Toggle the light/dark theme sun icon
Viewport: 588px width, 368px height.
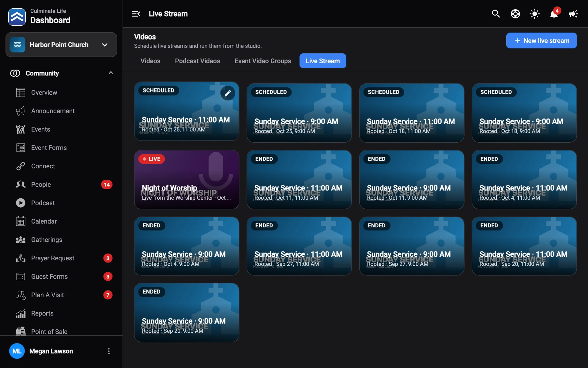pyautogui.click(x=535, y=14)
